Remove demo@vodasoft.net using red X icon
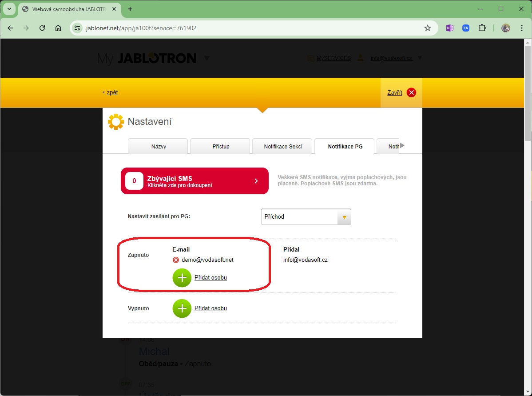The image size is (532, 396). tap(176, 260)
